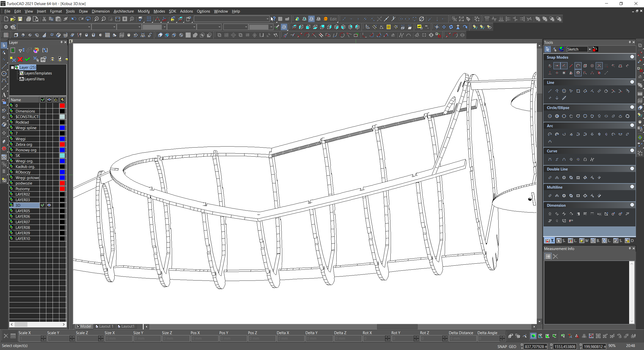Click the grid display icon

coord(149,19)
